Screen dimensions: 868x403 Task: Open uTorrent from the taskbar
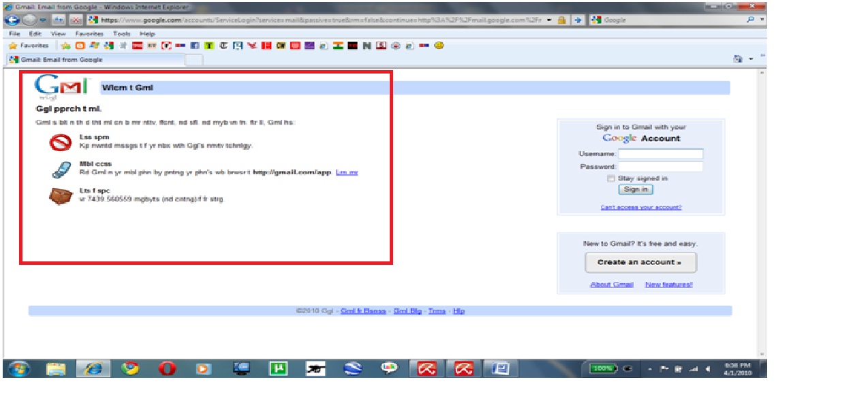click(x=279, y=368)
